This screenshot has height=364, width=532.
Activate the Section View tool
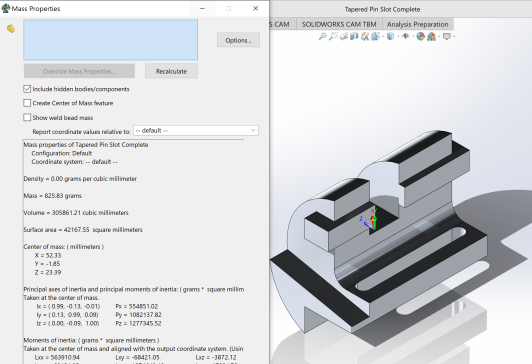354,36
